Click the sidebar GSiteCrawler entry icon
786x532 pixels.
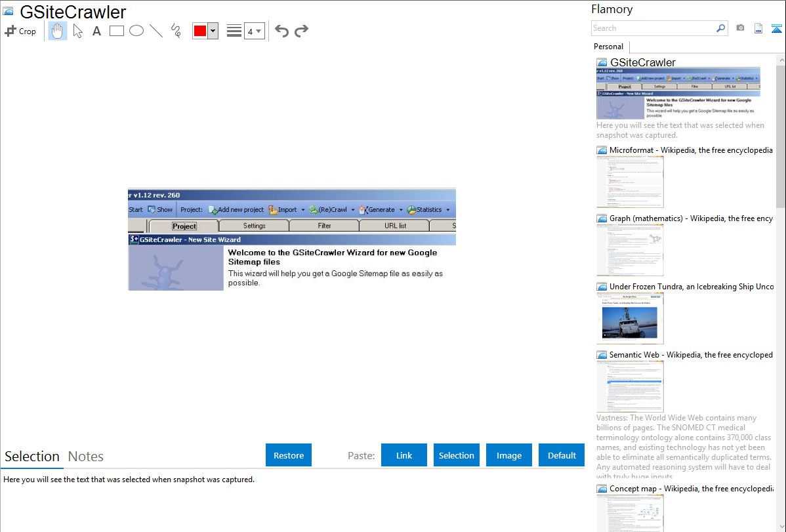click(x=602, y=62)
